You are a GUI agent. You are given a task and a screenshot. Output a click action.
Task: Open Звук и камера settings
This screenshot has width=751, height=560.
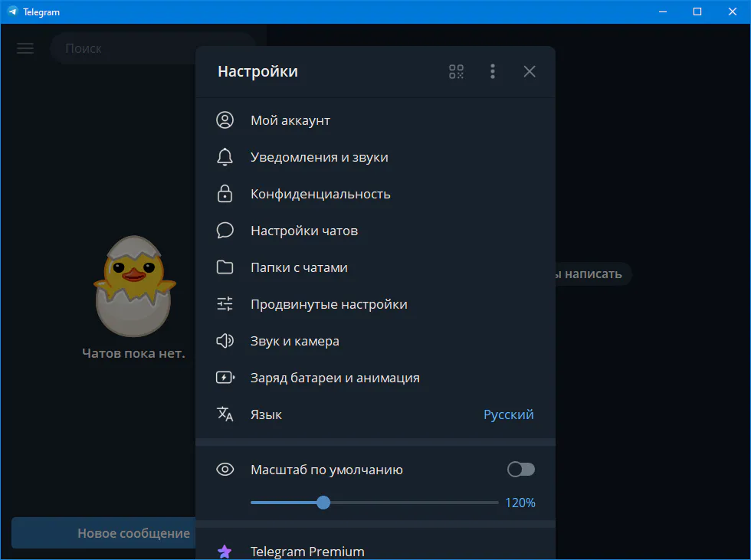pos(375,341)
